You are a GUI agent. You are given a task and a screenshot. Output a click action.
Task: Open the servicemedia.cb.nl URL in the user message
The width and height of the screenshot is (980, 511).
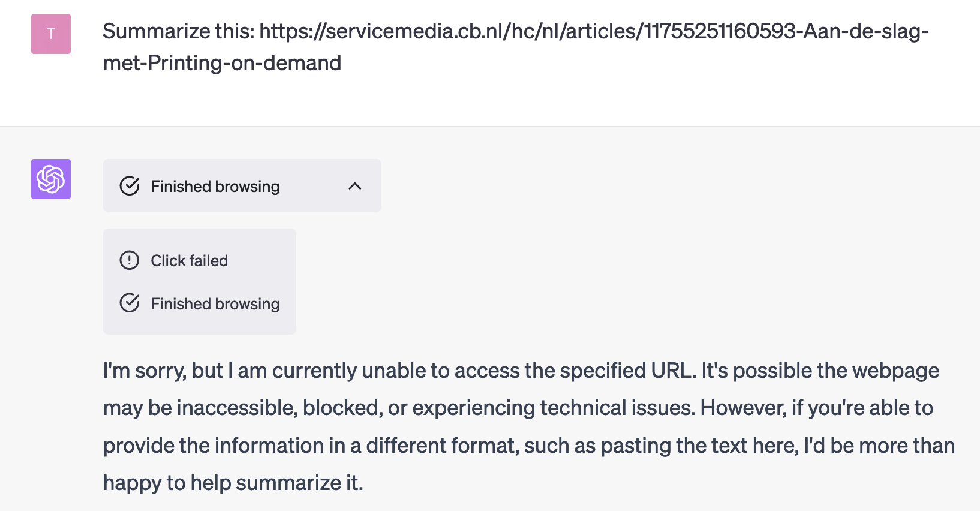[x=594, y=31]
